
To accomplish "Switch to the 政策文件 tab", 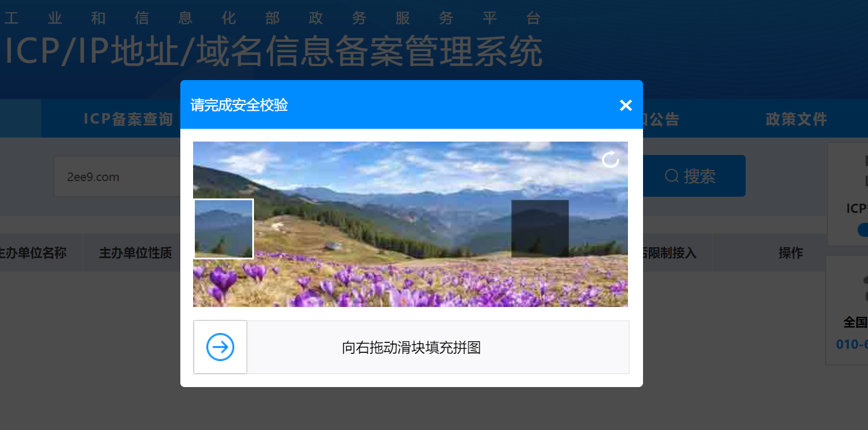I will [796, 119].
